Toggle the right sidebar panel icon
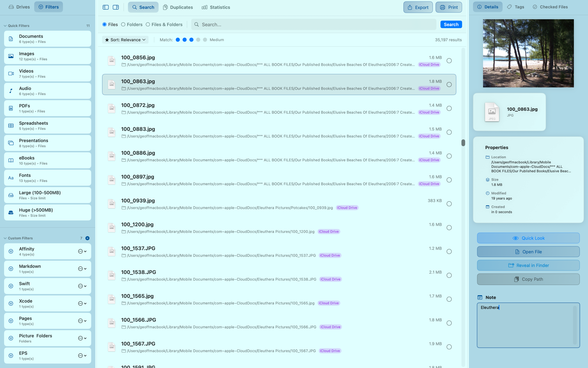The image size is (588, 368). 116,7
